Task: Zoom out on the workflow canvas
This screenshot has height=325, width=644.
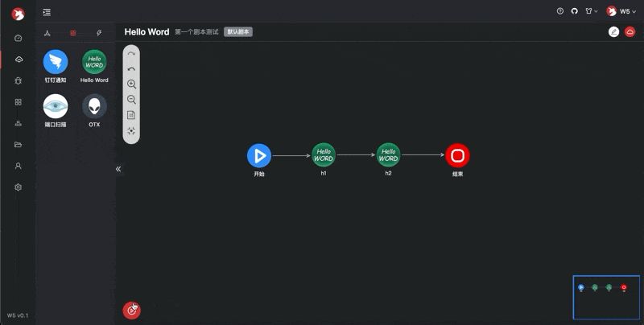Action: click(x=131, y=100)
